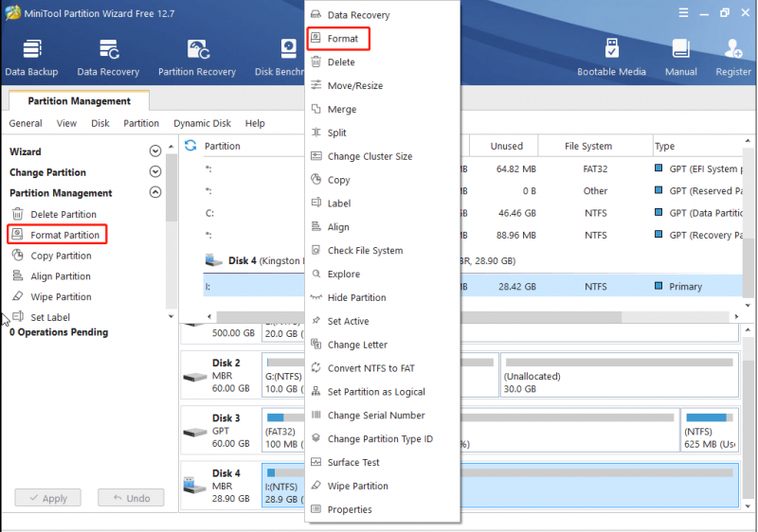Select Set Label in left panel
Screen dimensions: 758x532
(x=41, y=317)
